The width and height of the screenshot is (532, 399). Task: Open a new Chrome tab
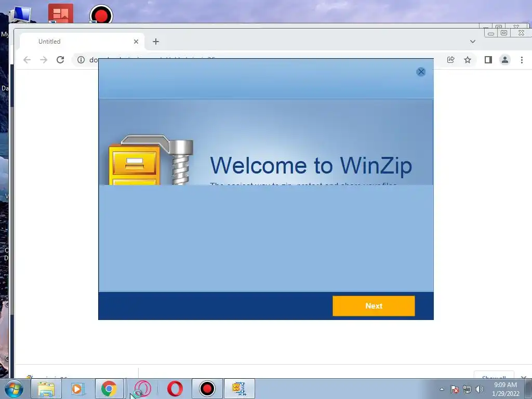pyautogui.click(x=156, y=42)
